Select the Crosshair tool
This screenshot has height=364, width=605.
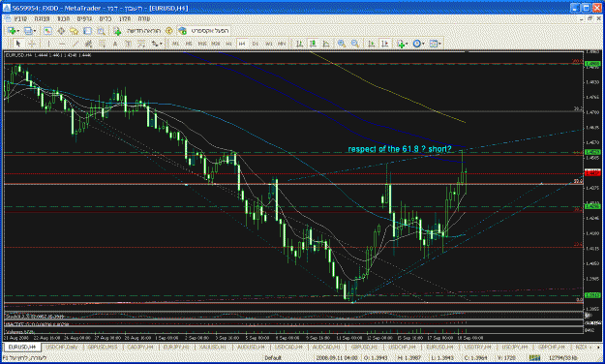click(32, 44)
